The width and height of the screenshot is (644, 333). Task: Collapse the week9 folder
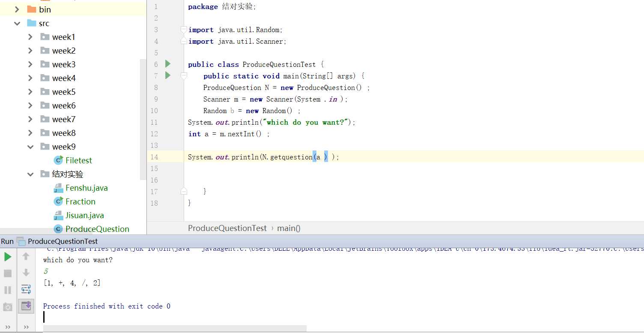pos(30,147)
